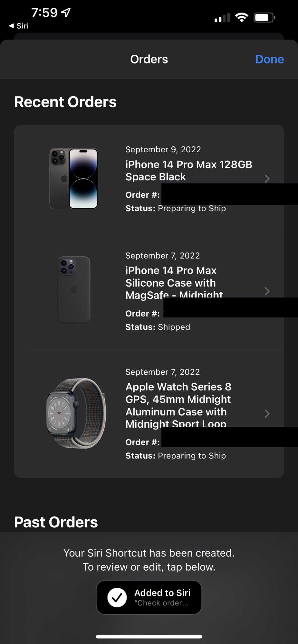Image resolution: width=298 pixels, height=644 pixels.
Task: Tap the battery indicator icon
Action: click(x=264, y=17)
